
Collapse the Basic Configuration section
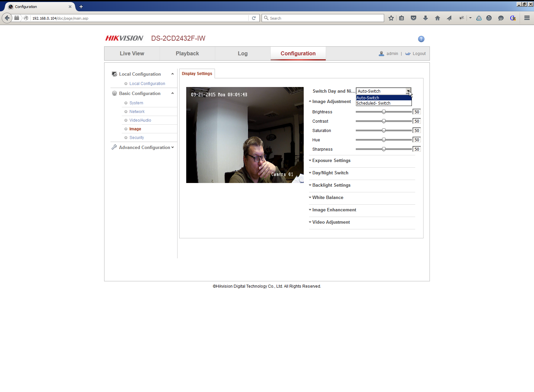(173, 93)
